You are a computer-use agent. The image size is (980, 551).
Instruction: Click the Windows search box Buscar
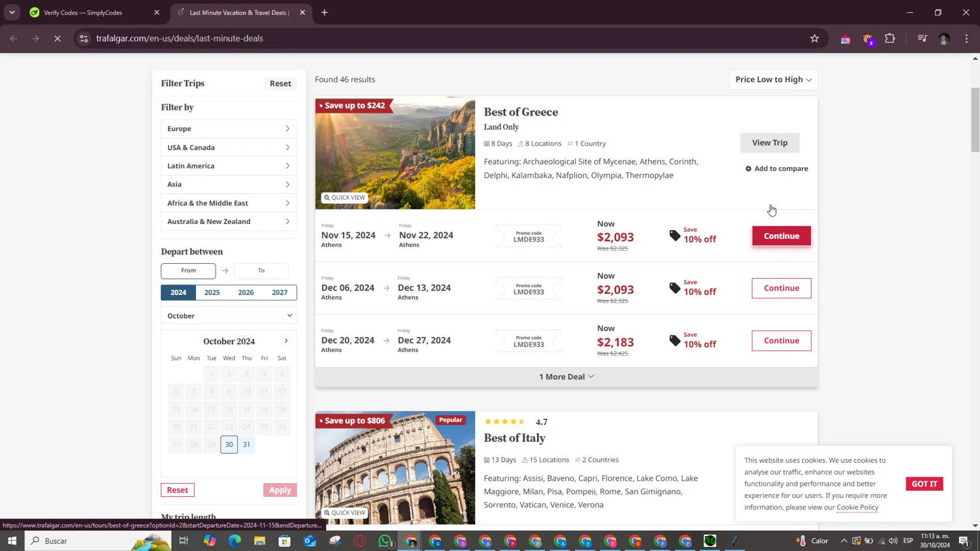tap(98, 541)
